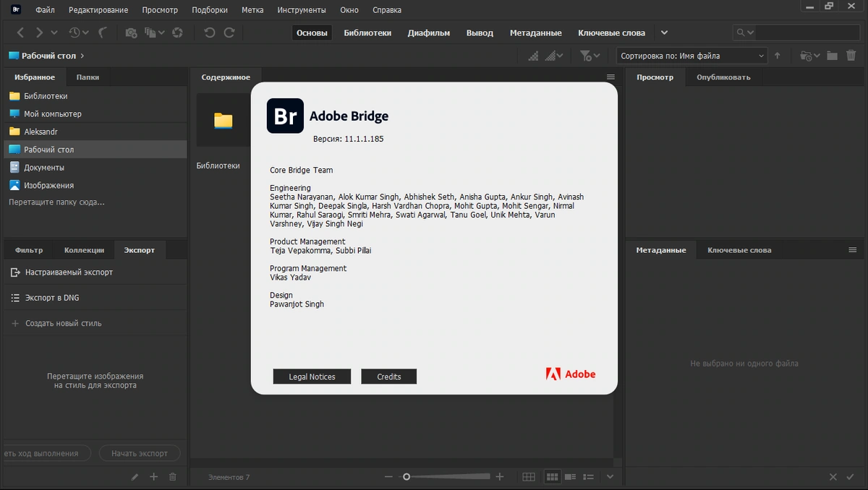The image size is (868, 490).
Task: Click the thumbnail size slider
Action: tap(446, 477)
